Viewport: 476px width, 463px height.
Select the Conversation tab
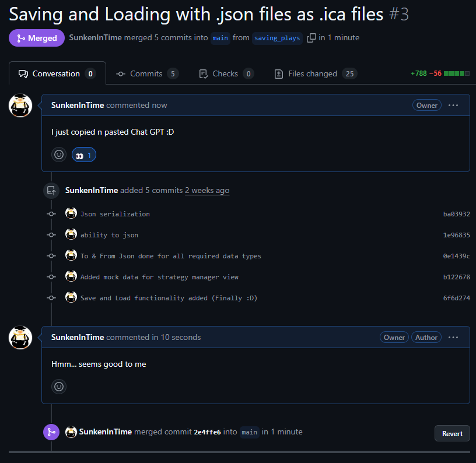coord(57,73)
